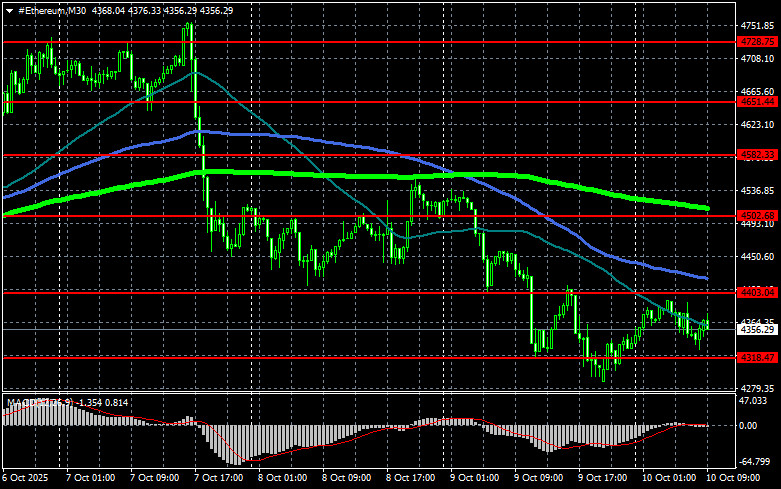This screenshot has height=489, width=781.
Task: Click price axis value 4665.60
Action: click(x=757, y=92)
